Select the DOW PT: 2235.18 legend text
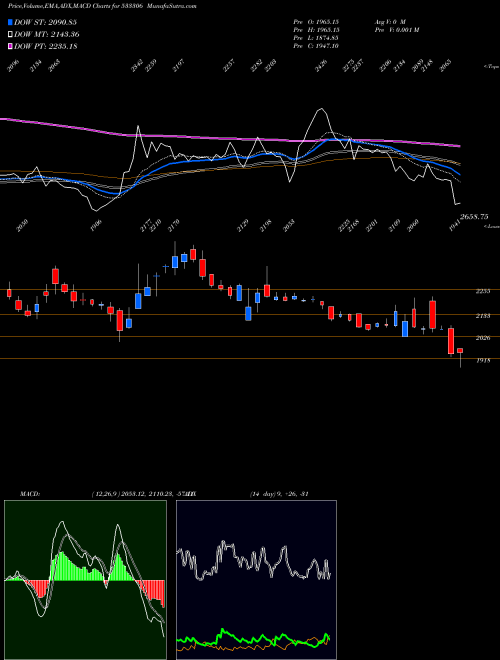Viewport: 500px width, 660px height. (45, 46)
